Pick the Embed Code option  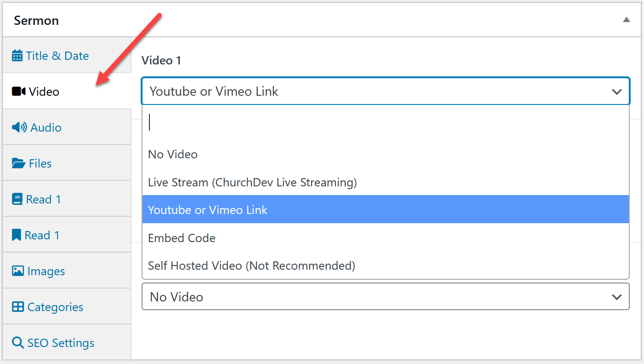182,238
